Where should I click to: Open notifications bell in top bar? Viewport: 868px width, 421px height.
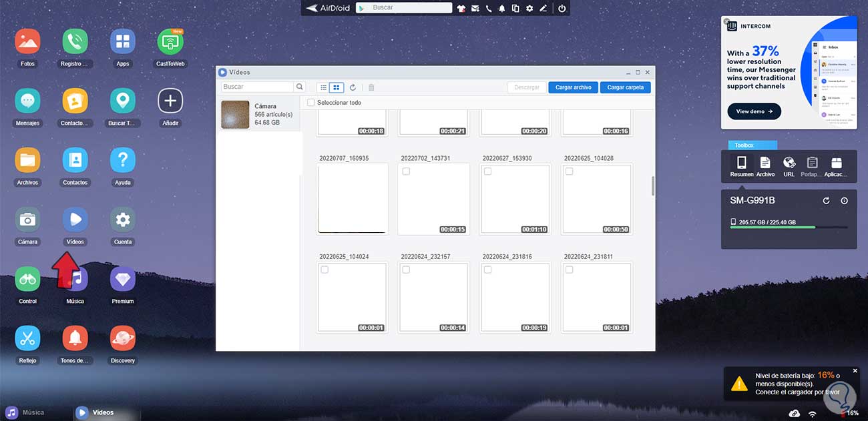click(x=502, y=9)
